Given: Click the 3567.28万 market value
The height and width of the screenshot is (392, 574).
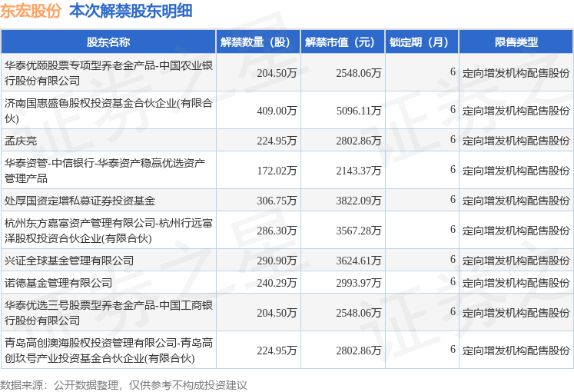Looking at the screenshot, I should click(359, 231).
